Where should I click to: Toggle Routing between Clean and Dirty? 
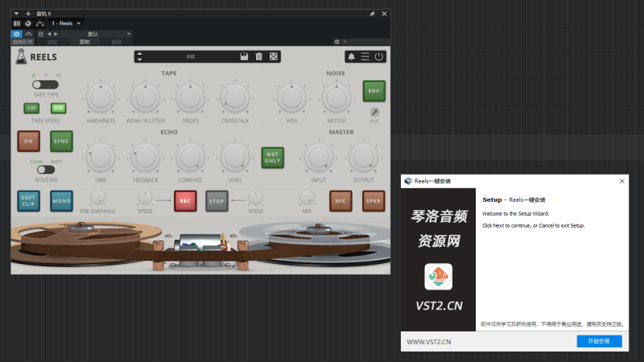click(x=45, y=170)
